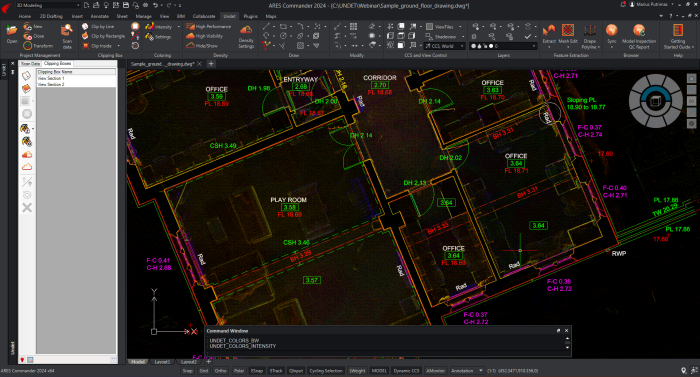Toggle Snap in status bar
The image size is (700, 377).
tap(188, 371)
